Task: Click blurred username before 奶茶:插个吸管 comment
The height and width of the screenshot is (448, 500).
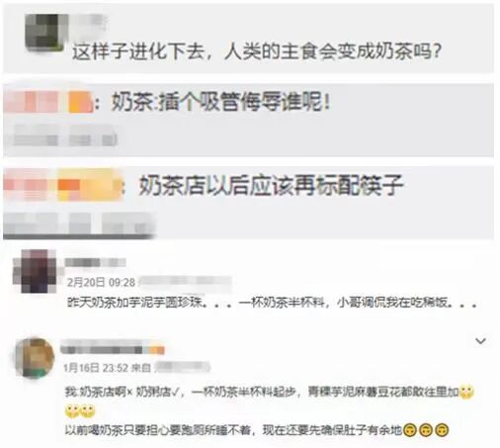Action: coord(48,102)
